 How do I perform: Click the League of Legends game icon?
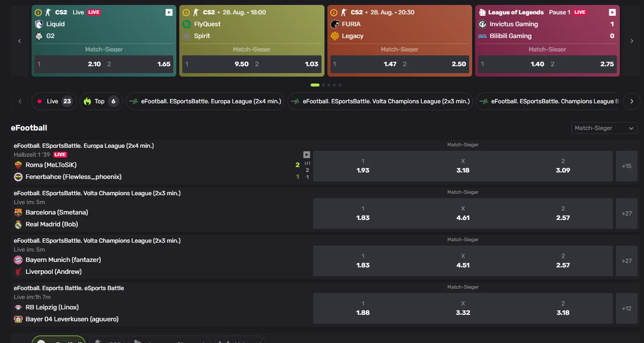483,12
